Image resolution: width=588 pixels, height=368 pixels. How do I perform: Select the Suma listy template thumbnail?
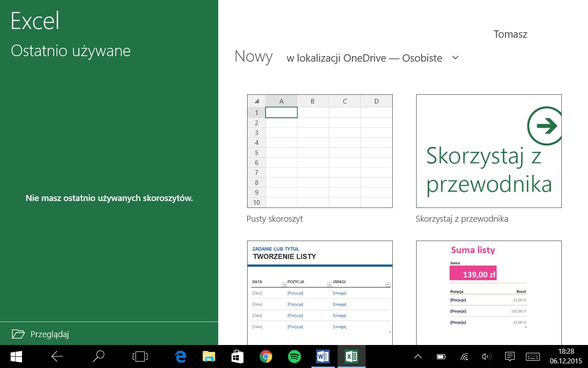pyautogui.click(x=489, y=293)
